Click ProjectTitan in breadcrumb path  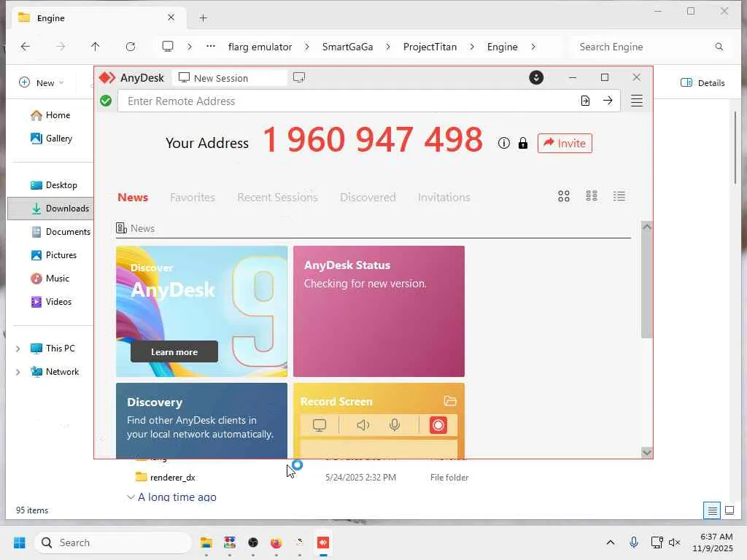click(430, 47)
